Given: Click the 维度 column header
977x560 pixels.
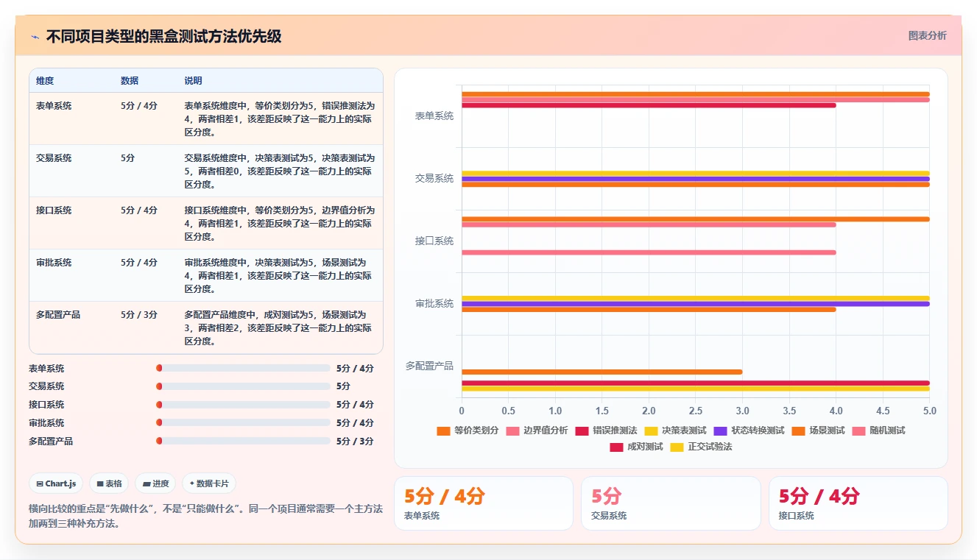Looking at the screenshot, I should (45, 81).
